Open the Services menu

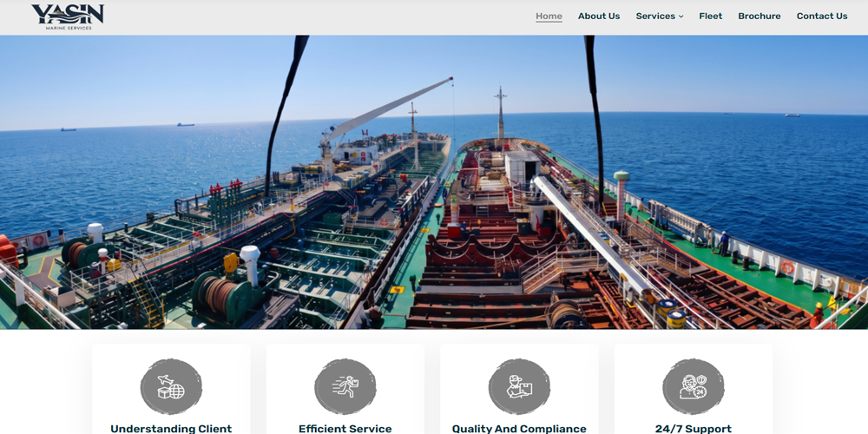coord(660,16)
